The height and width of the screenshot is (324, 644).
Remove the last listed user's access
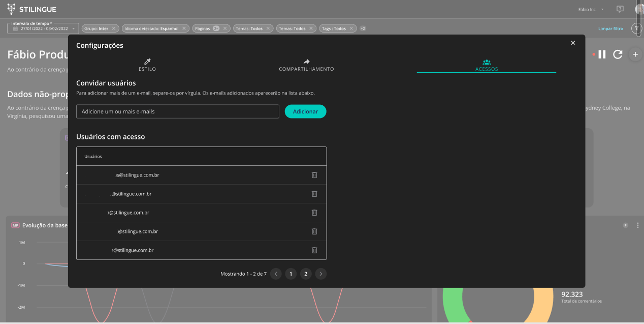click(314, 250)
